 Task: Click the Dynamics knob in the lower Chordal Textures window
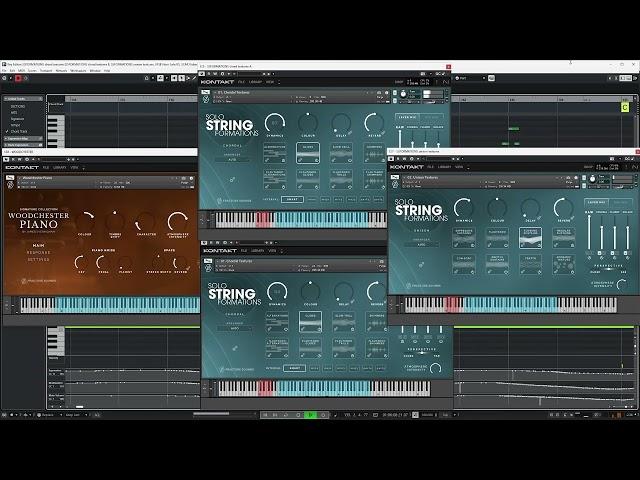(277, 292)
